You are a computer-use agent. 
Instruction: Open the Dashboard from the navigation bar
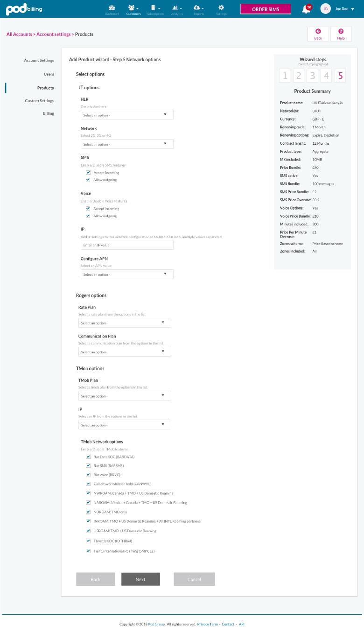(112, 10)
